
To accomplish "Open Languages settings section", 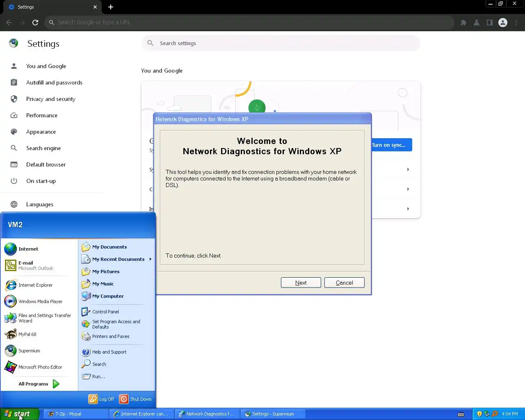I will coord(40,204).
